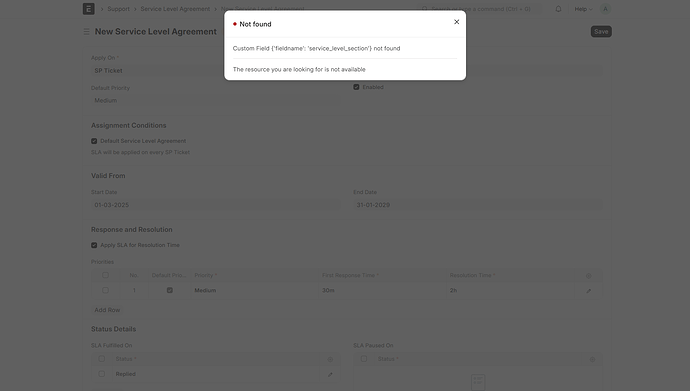Select all rows in Priorities table
Image resolution: width=690 pixels, height=391 pixels.
(x=105, y=275)
